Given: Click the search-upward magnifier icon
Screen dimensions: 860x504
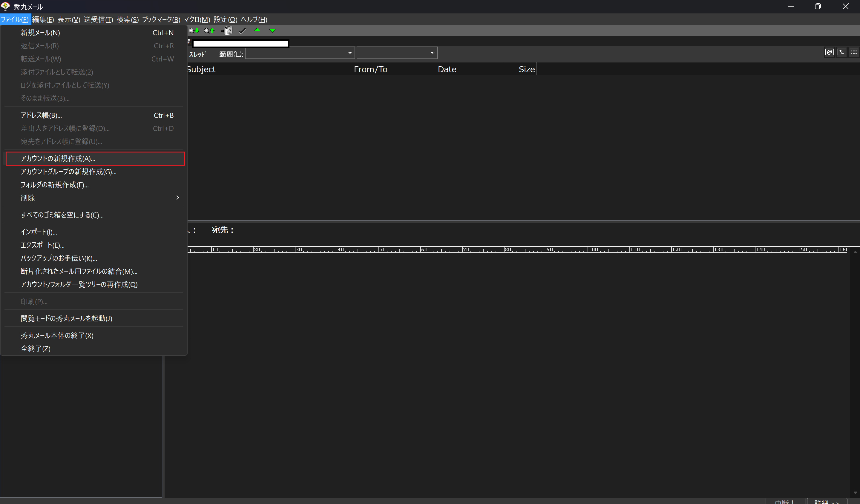Looking at the screenshot, I should click(209, 31).
